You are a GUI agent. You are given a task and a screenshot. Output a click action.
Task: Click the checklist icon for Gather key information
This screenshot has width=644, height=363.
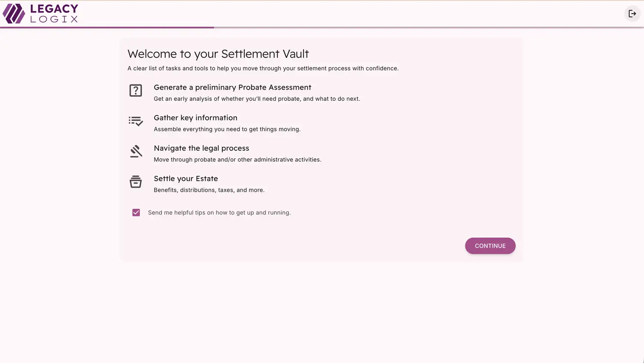(136, 121)
